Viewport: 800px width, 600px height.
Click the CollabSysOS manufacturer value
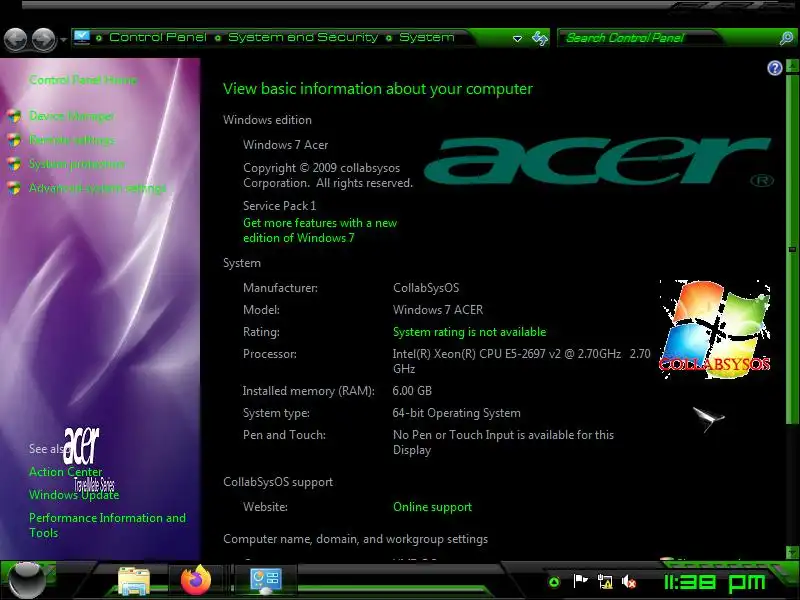(x=426, y=288)
